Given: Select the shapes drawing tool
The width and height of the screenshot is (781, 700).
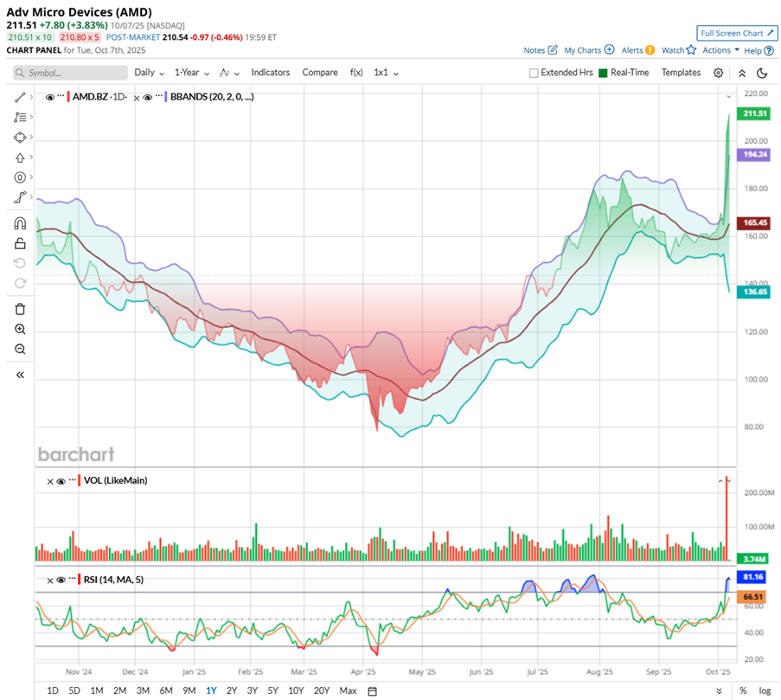Looking at the screenshot, I should [x=20, y=138].
